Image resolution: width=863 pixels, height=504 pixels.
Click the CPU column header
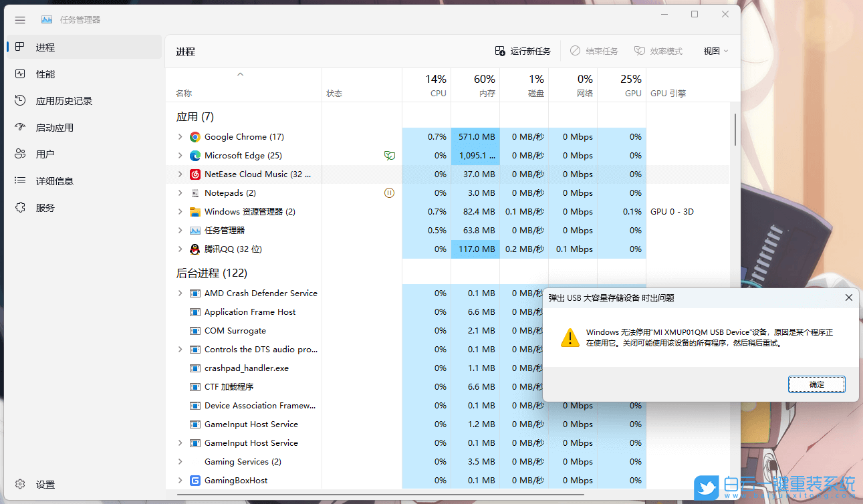(x=426, y=85)
